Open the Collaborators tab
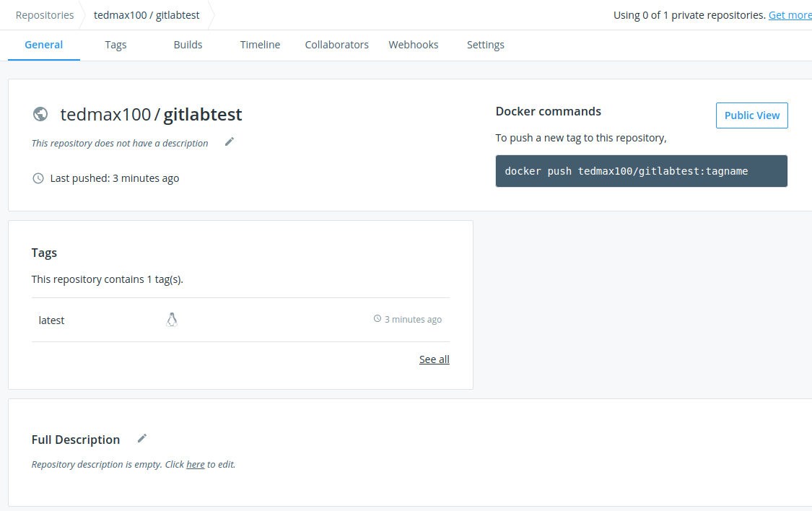The image size is (812, 511). point(336,45)
